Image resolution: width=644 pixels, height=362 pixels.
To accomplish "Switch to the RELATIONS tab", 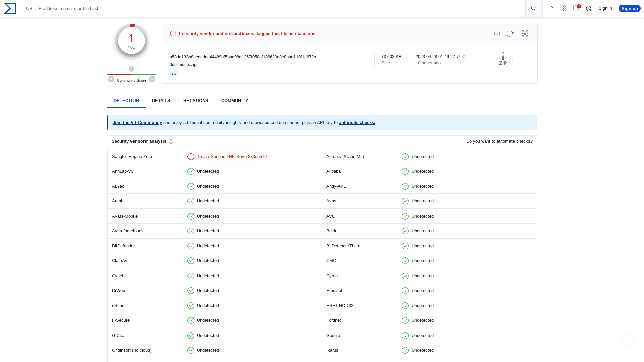I will (196, 100).
